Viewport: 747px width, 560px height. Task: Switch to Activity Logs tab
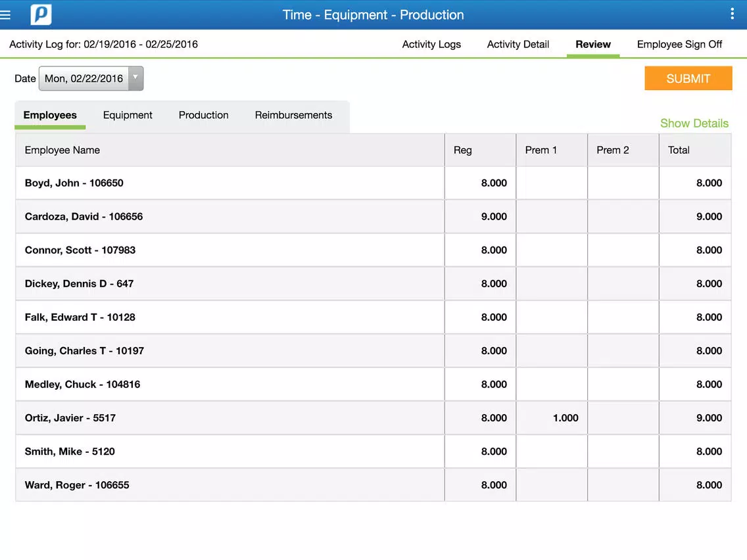(x=431, y=44)
